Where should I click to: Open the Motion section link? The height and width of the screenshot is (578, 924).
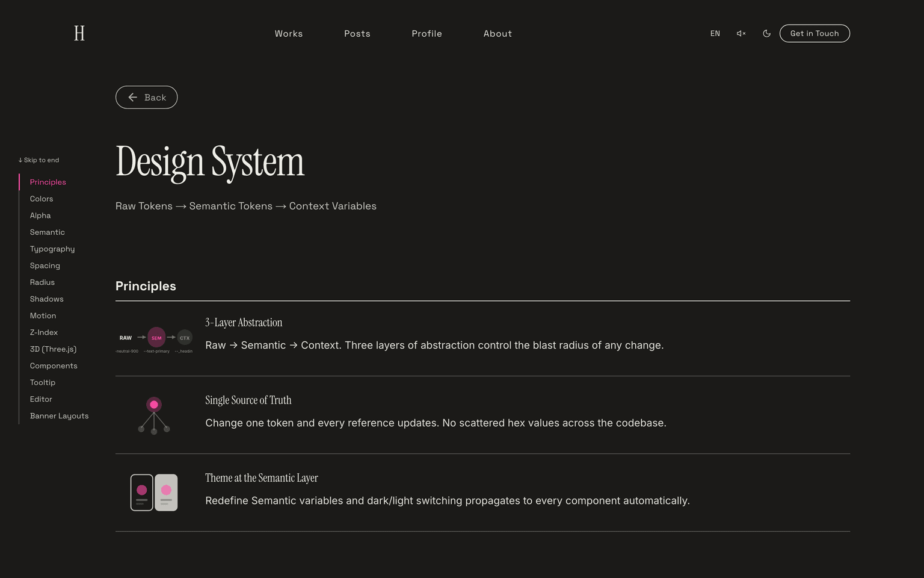pyautogui.click(x=43, y=316)
